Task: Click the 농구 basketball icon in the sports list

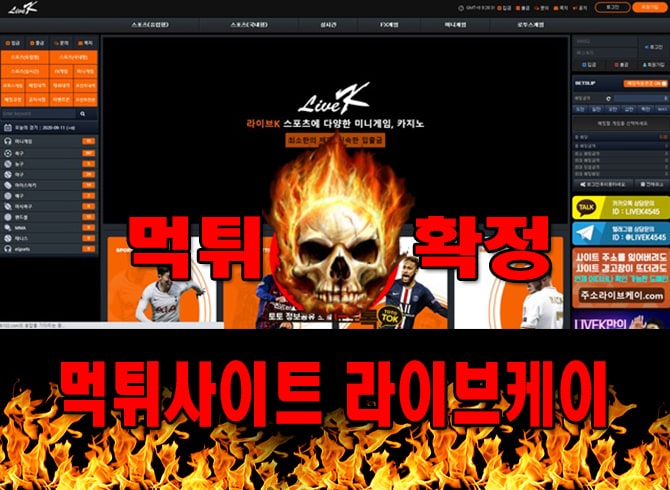Action: (x=7, y=164)
